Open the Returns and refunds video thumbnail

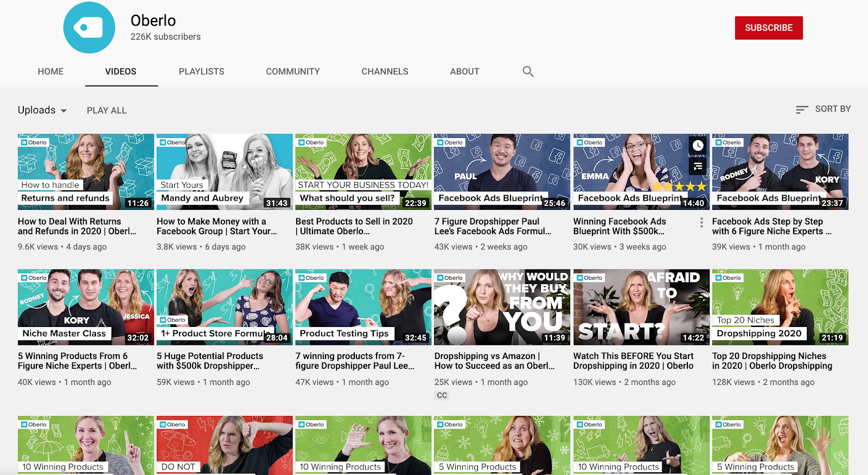(x=86, y=172)
